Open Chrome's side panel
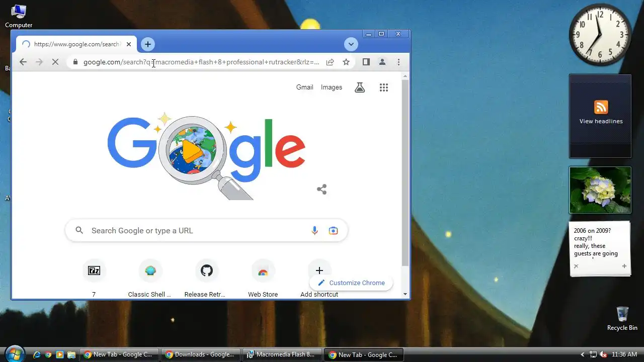 [x=366, y=62]
